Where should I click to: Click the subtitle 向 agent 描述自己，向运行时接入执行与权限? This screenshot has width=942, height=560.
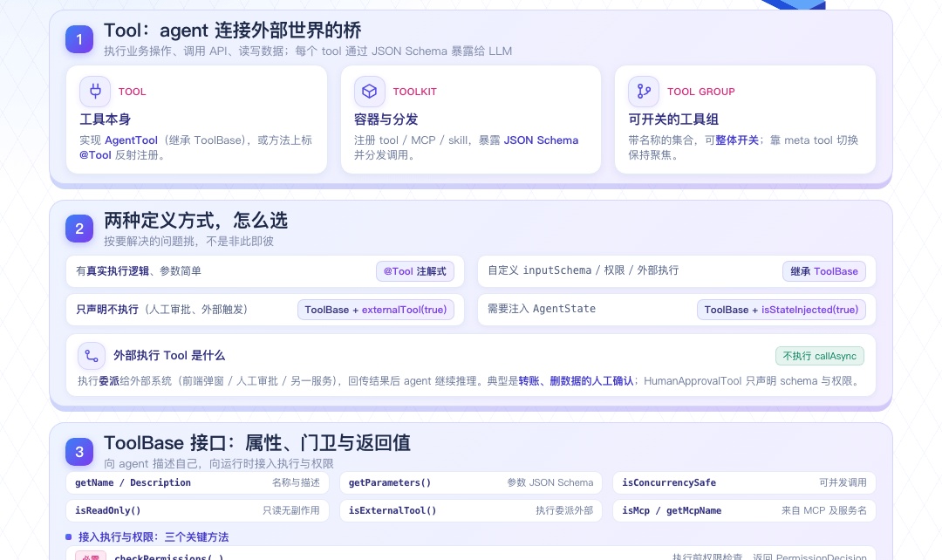(219, 464)
